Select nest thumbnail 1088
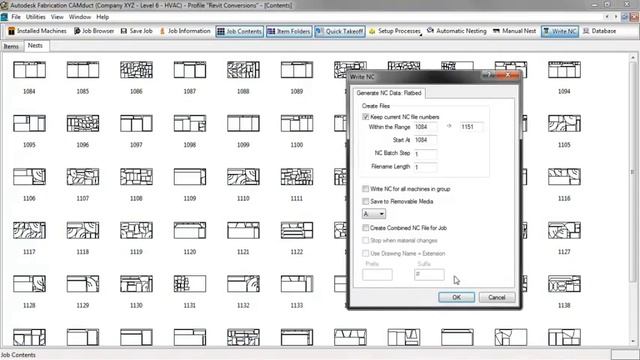The height and width of the screenshot is (360, 640). (243, 70)
